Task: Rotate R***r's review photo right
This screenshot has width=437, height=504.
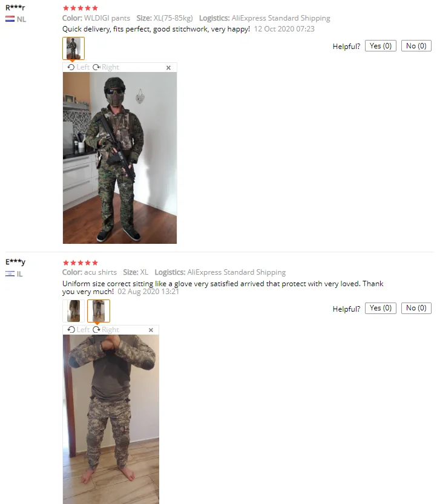Action: point(106,67)
